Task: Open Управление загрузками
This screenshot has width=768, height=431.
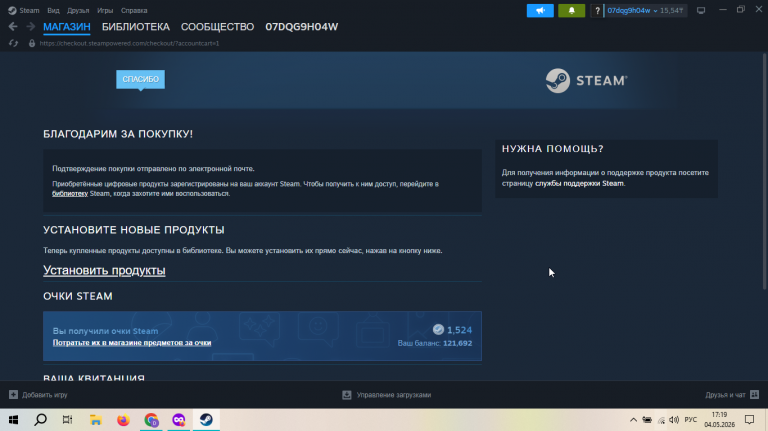Action: click(x=387, y=395)
